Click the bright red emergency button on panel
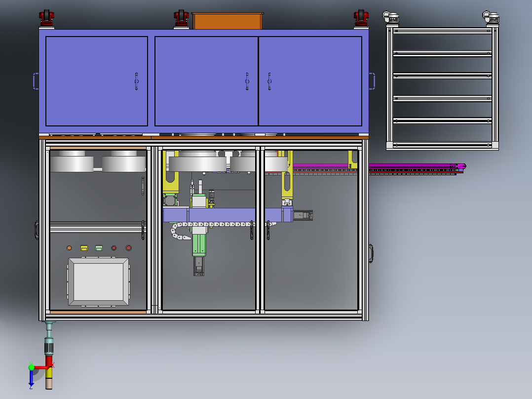This screenshot has width=532, height=399. tap(129, 248)
